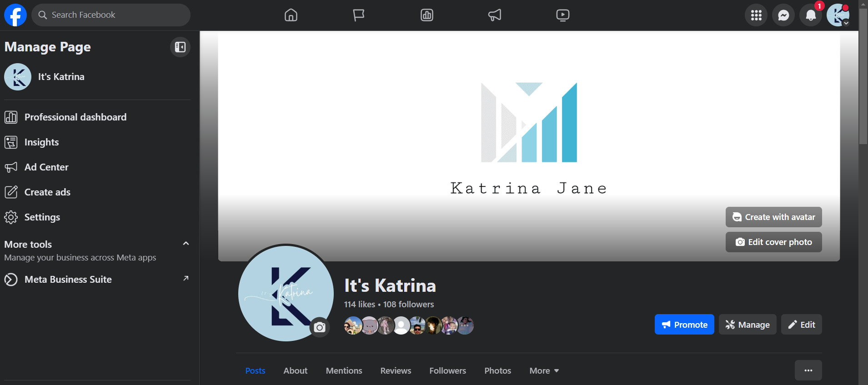Screen dimensions: 868x385
Task: Switch to the Photos tab
Action: coord(498,371)
